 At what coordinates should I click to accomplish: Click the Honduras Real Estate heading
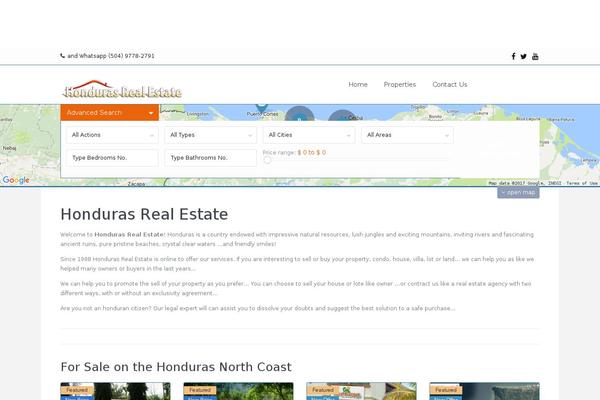(144, 214)
